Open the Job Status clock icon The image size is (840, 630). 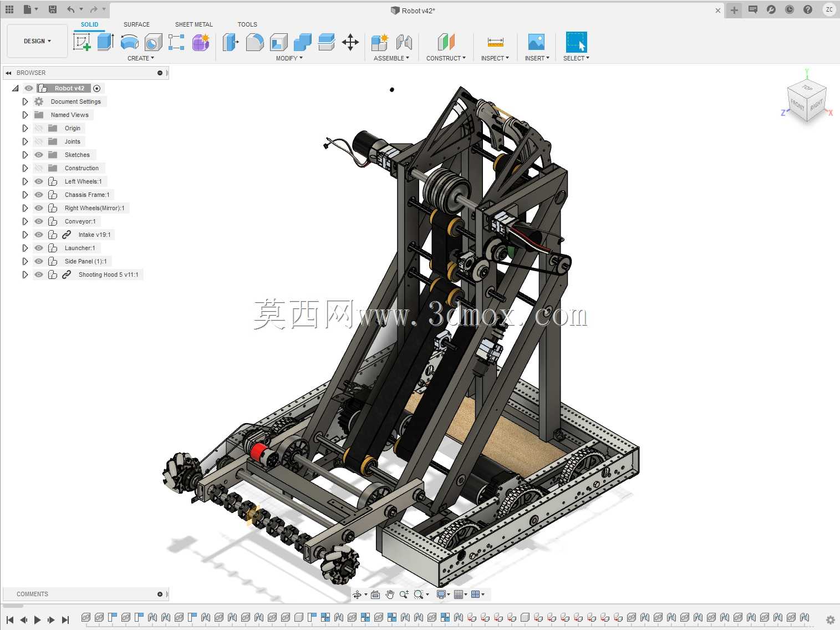coord(790,9)
